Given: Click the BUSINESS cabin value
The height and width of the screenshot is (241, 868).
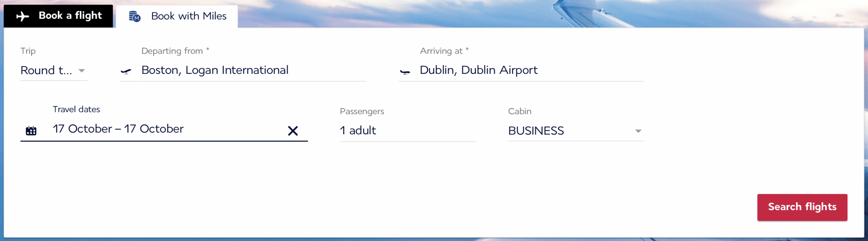Looking at the screenshot, I should pyautogui.click(x=536, y=131).
